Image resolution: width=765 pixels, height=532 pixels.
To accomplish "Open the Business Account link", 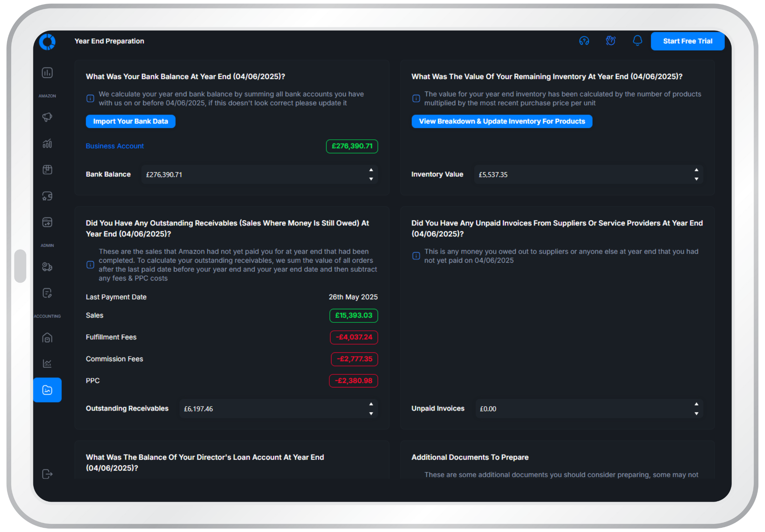I will (115, 146).
